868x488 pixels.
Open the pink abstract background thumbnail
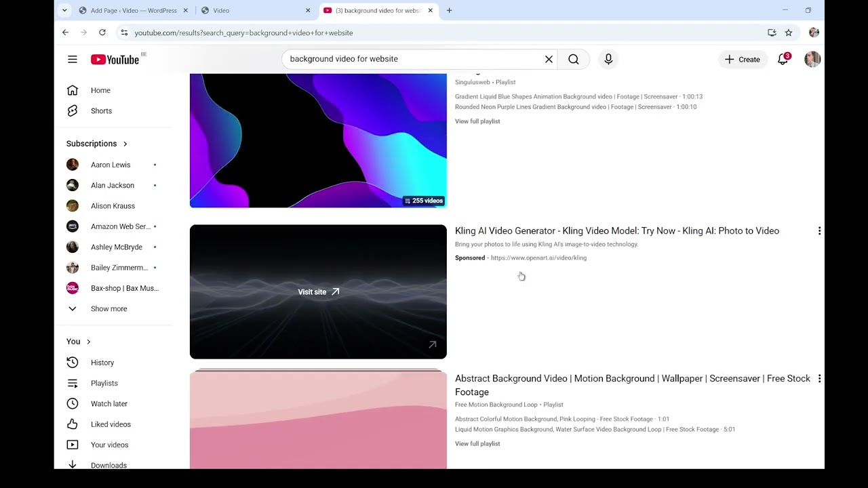[x=318, y=419]
